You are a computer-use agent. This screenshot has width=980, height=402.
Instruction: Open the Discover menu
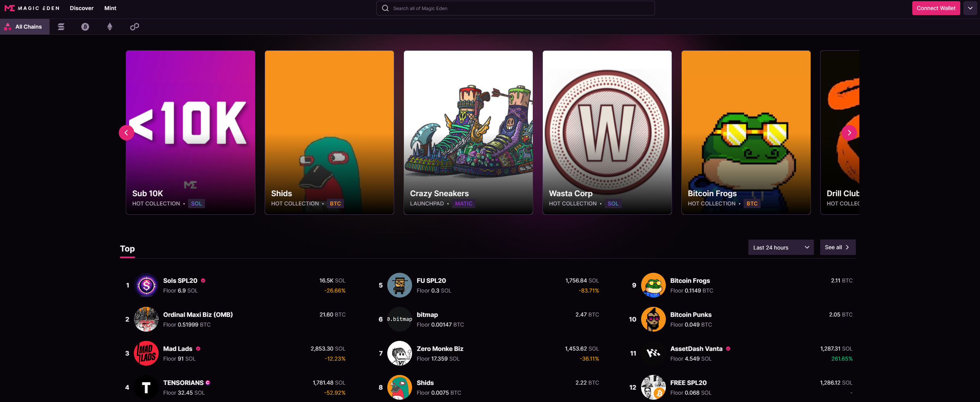pos(82,8)
